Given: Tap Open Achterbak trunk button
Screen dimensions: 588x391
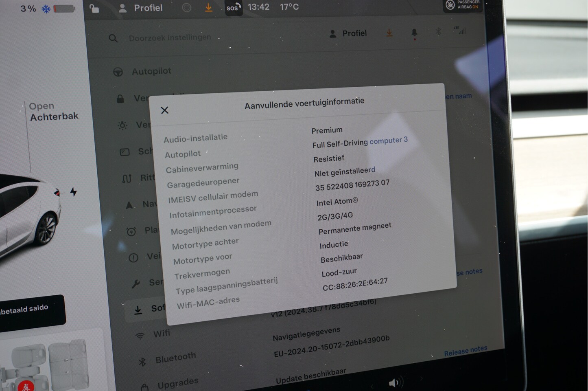Looking at the screenshot, I should pos(54,111).
